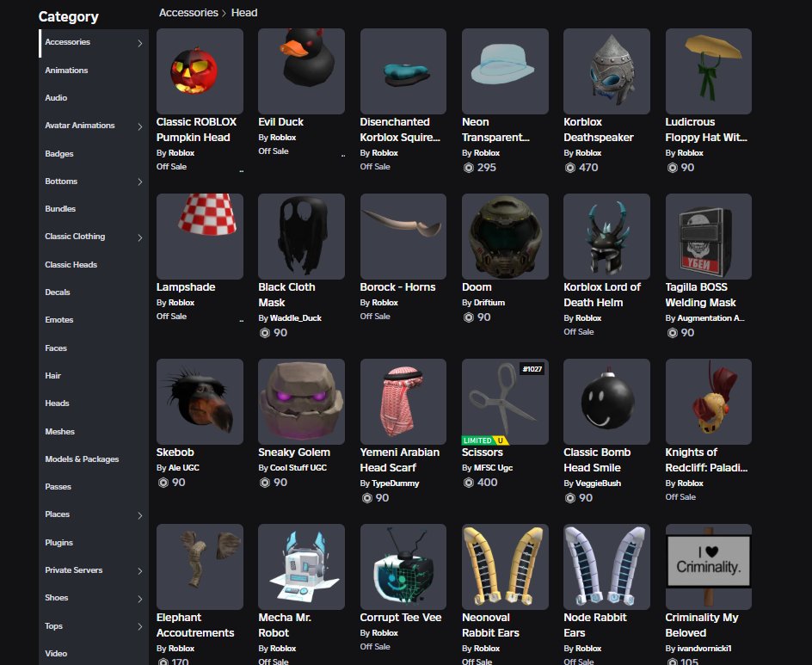Expand the Shoes category chevron

pos(140,598)
